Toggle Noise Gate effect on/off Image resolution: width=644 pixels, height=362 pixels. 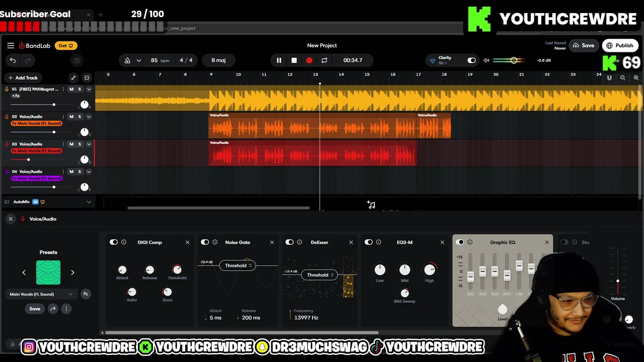point(205,242)
